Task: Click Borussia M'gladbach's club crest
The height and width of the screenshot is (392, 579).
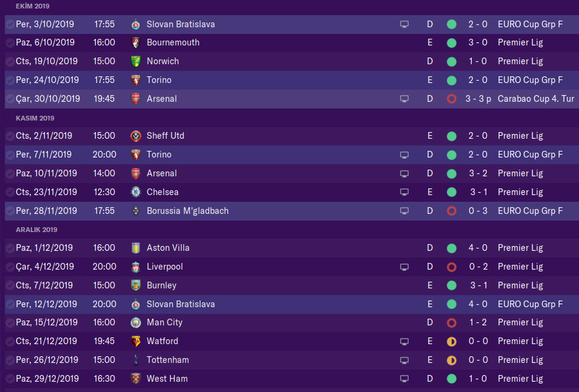Action: pos(136,211)
